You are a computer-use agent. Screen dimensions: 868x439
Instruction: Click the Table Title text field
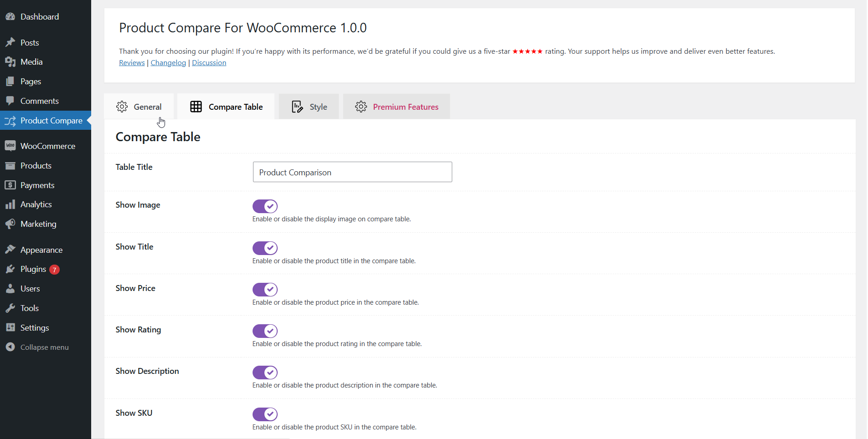coord(352,172)
